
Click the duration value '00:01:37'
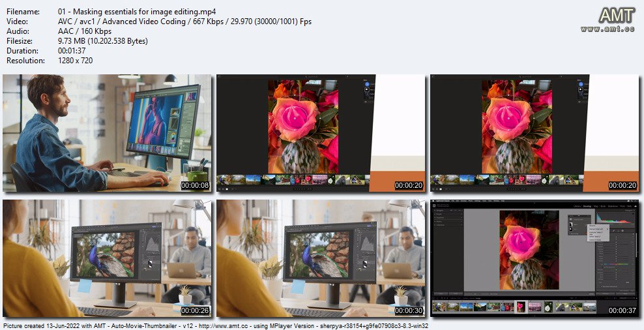[73, 51]
